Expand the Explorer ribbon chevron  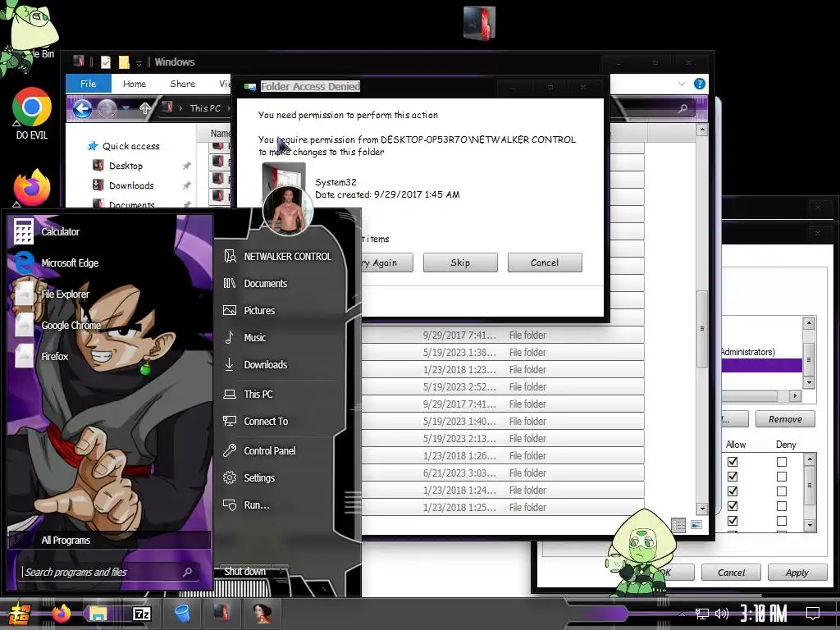click(682, 84)
